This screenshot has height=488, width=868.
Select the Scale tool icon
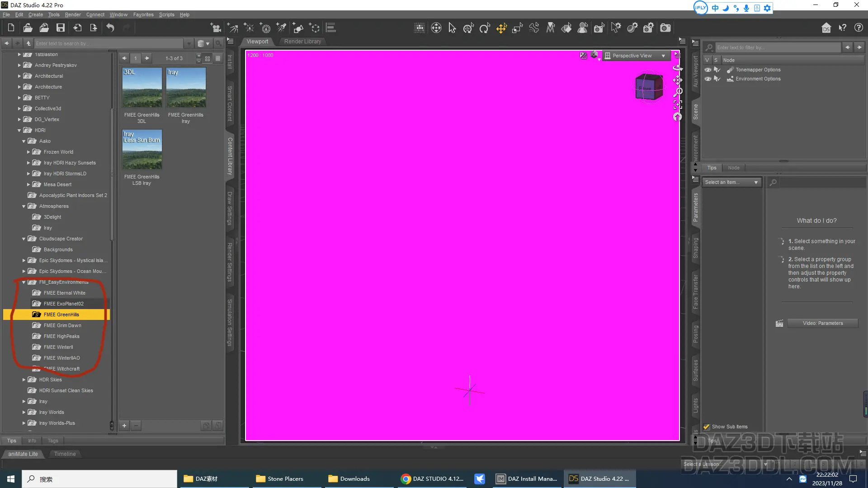coord(518,28)
